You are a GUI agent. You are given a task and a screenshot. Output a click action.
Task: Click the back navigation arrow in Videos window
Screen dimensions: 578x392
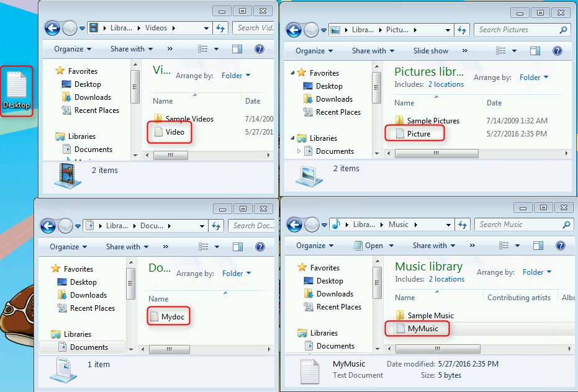(x=53, y=28)
